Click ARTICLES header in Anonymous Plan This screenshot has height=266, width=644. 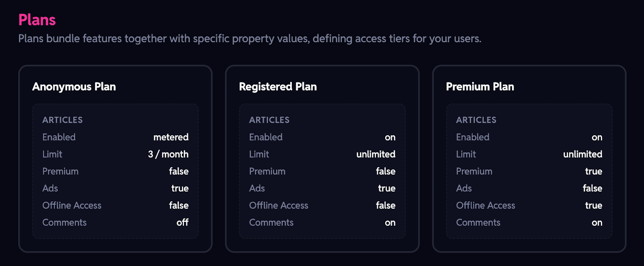62,120
